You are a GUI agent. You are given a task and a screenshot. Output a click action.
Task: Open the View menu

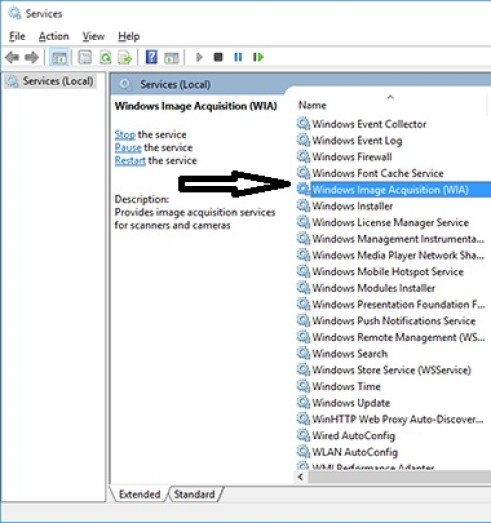click(x=93, y=36)
